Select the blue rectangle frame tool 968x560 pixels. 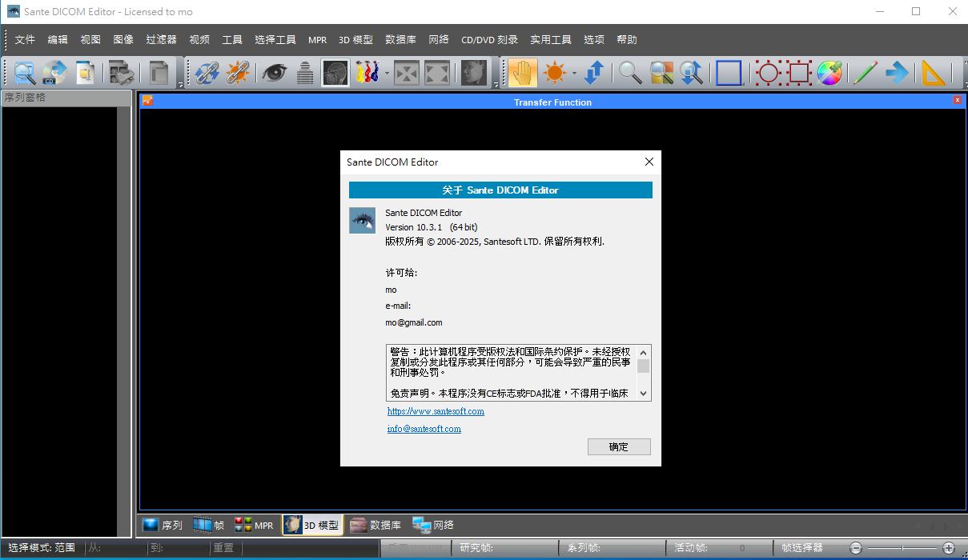(x=729, y=73)
